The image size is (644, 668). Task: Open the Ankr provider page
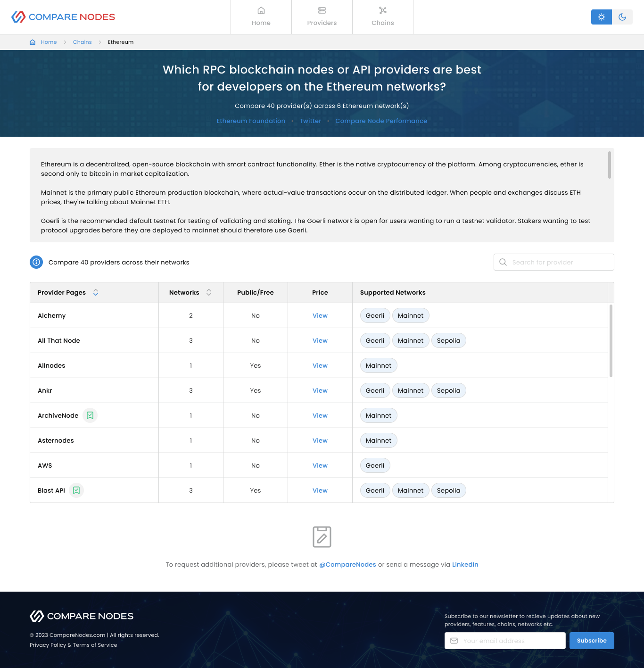click(45, 390)
